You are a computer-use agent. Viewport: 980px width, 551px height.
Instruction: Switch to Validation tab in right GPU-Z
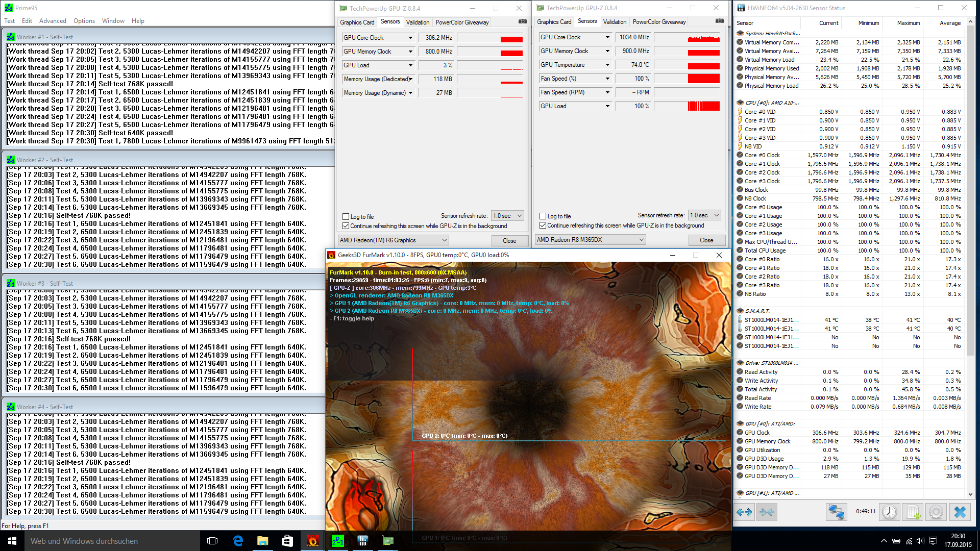(615, 22)
